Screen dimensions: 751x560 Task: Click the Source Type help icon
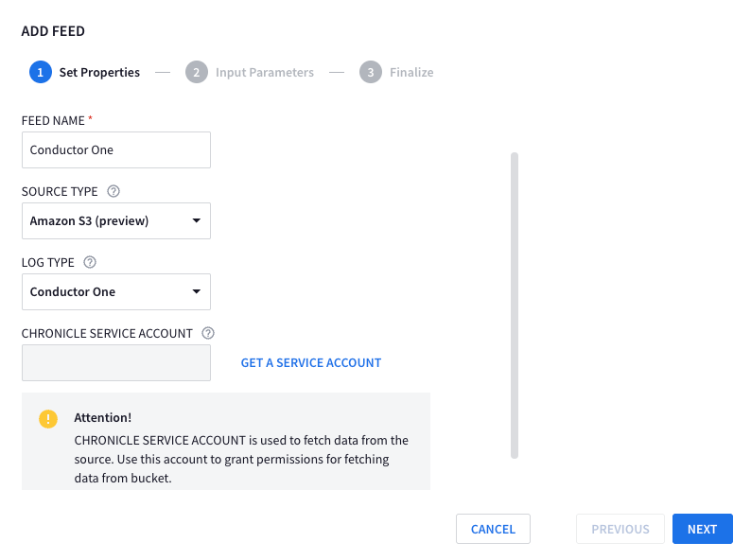tap(114, 191)
